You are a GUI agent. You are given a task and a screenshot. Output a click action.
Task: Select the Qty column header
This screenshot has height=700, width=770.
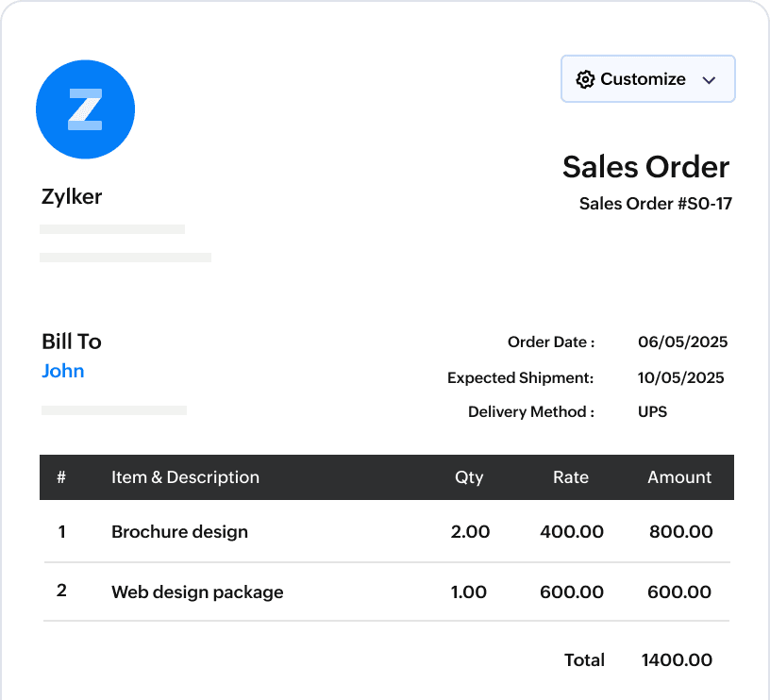469,477
